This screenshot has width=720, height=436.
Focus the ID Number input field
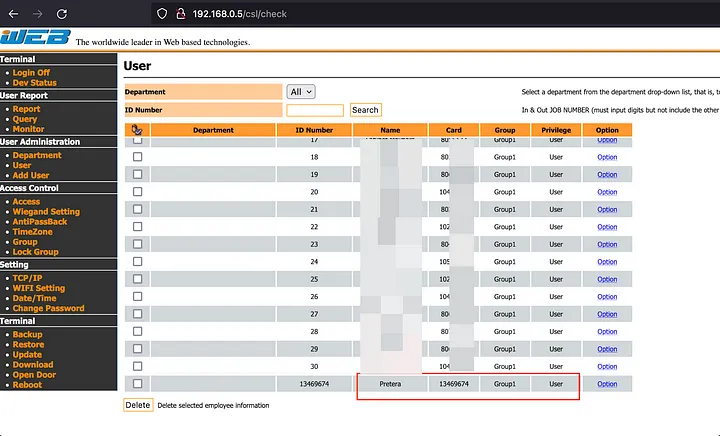coord(315,110)
